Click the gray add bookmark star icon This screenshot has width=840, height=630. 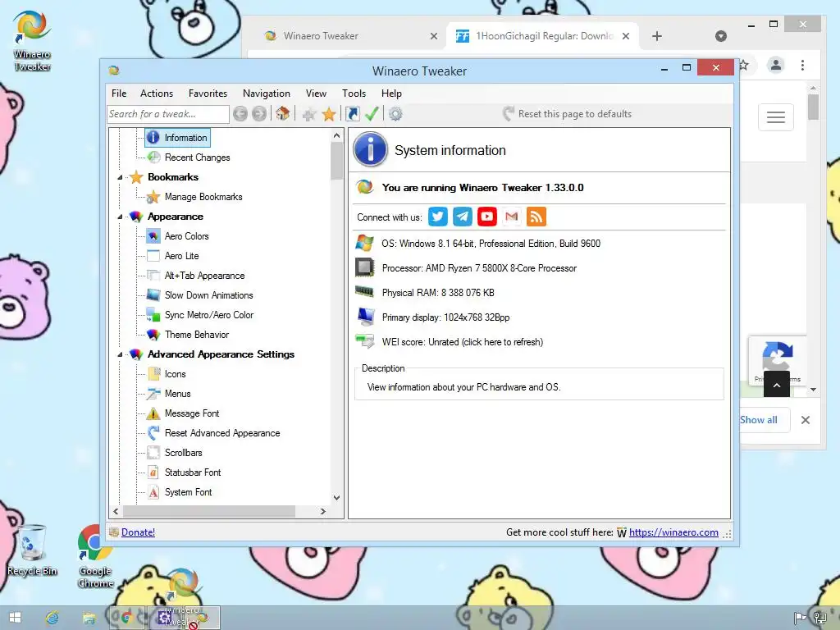309,114
